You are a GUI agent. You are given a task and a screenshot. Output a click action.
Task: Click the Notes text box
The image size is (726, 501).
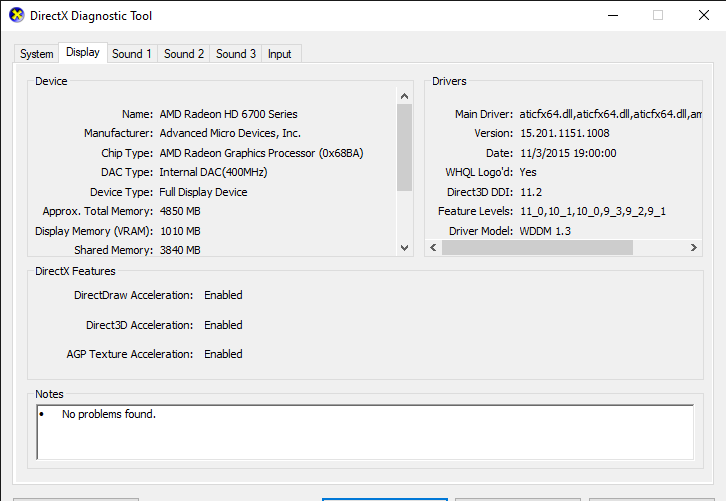tap(365, 432)
